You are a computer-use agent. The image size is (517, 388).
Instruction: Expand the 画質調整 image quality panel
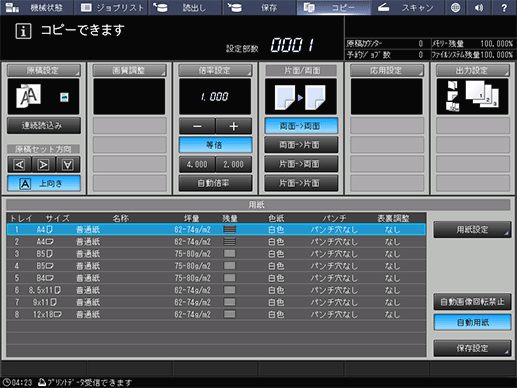pyautogui.click(x=129, y=70)
